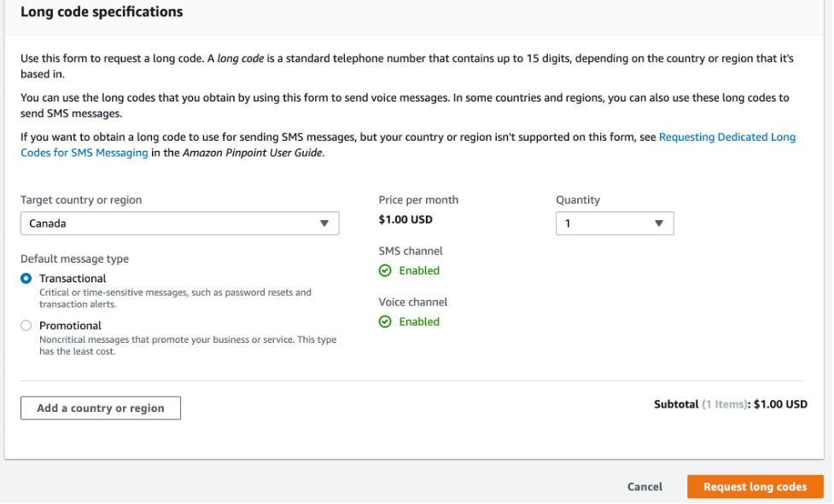The image size is (834, 504).
Task: Open Requesting Dedicated Long Codes for SMS link
Action: (726, 137)
